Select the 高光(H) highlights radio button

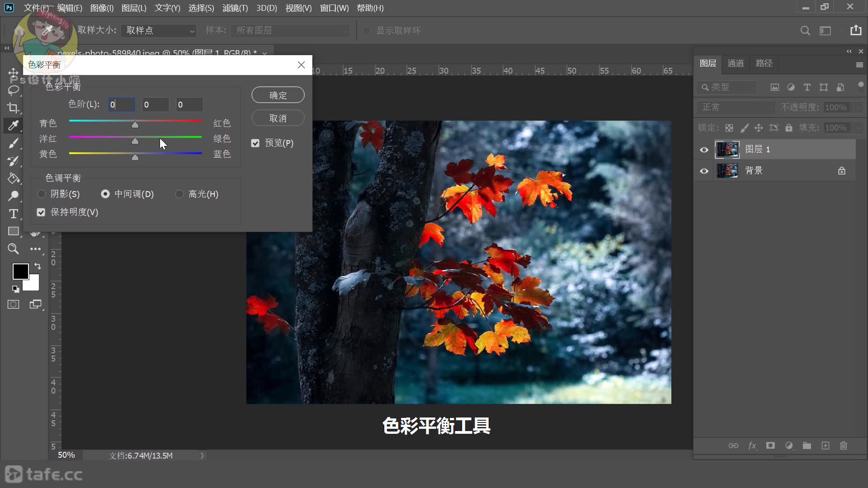pos(179,194)
